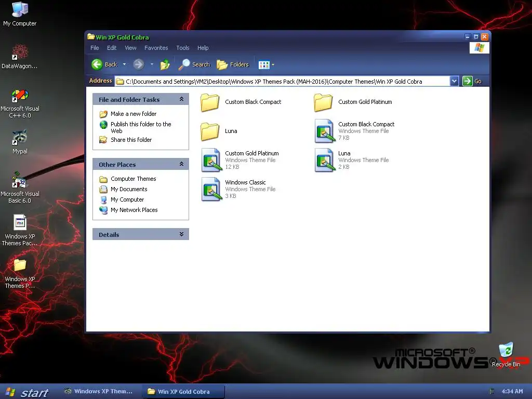
Task: Expand the Details panel
Action: pos(181,234)
